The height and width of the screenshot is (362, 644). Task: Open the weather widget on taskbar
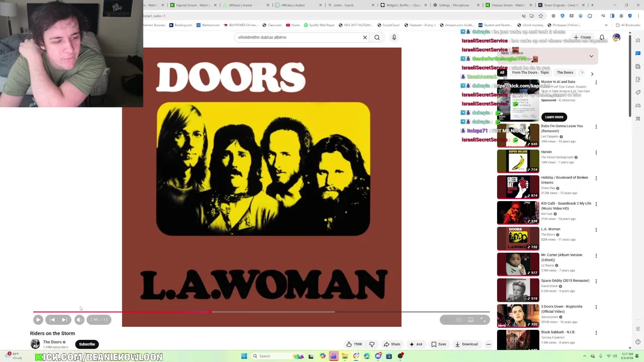click(x=14, y=355)
